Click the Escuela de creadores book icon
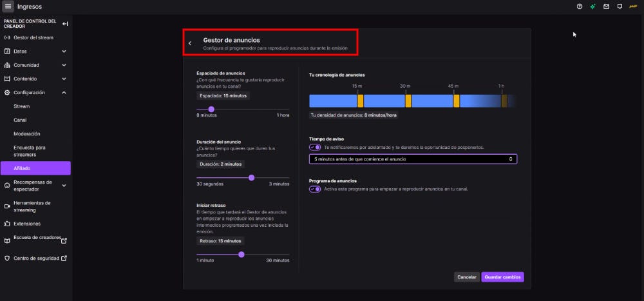Image resolution: width=644 pixels, height=301 pixels. tap(7, 241)
